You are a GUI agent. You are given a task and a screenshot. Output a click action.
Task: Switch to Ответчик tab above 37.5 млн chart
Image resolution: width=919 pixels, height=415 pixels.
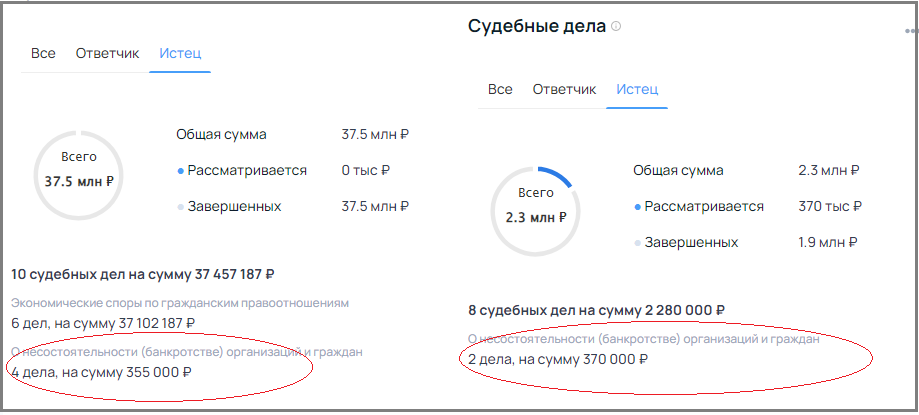(x=107, y=53)
